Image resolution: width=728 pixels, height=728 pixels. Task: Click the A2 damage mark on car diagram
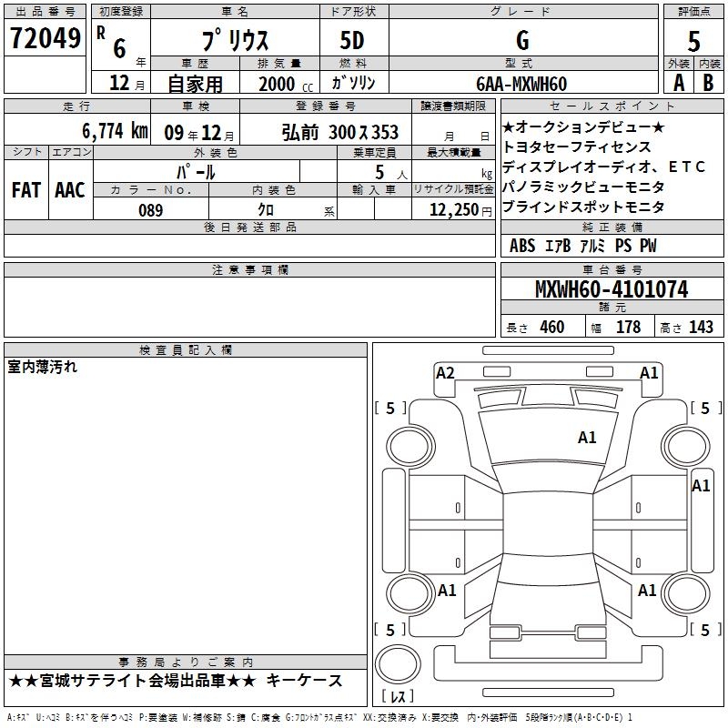(445, 372)
